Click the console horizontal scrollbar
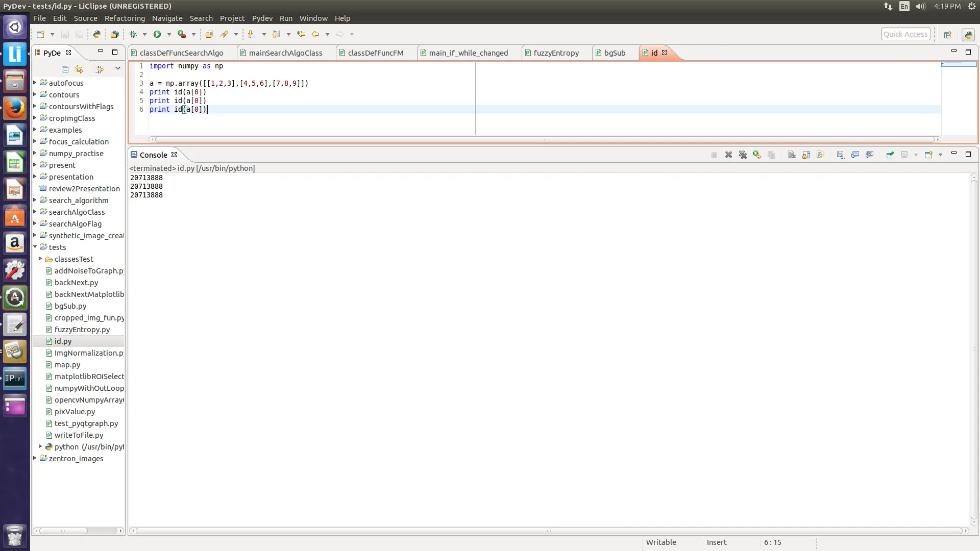Image resolution: width=980 pixels, height=551 pixels. click(549, 531)
